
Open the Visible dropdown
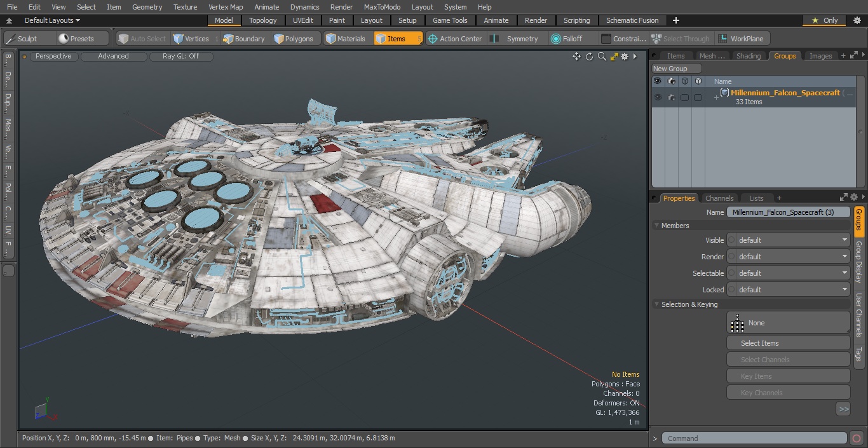(x=789, y=240)
